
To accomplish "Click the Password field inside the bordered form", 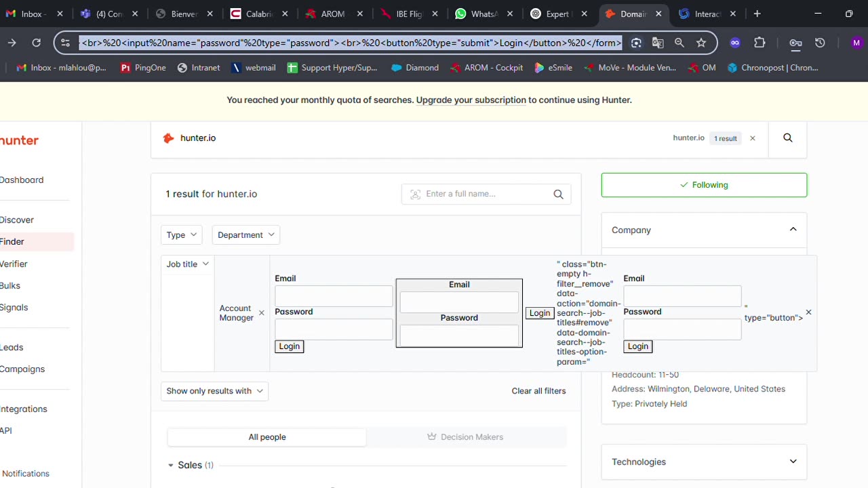I will 459,335.
